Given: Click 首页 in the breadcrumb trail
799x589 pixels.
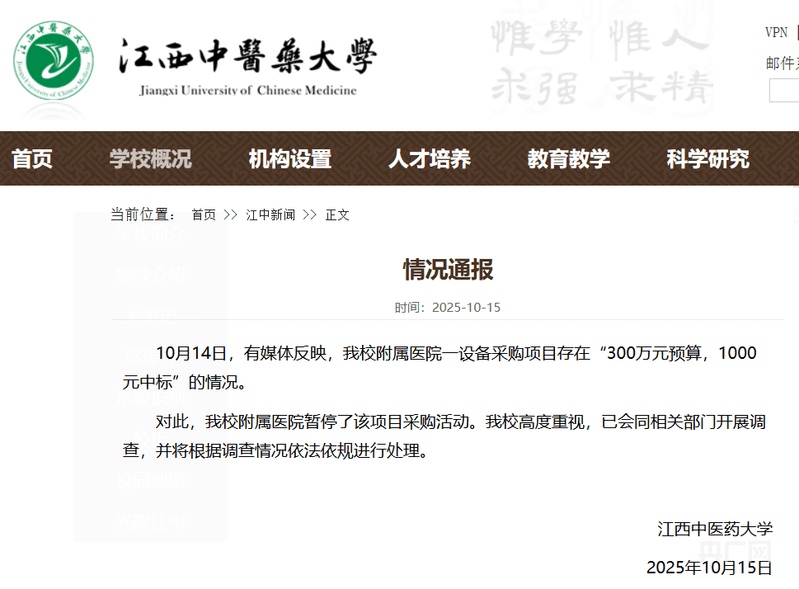Looking at the screenshot, I should tap(203, 215).
